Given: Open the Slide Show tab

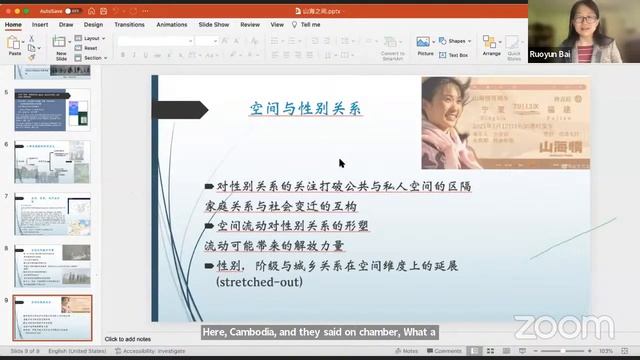Looking at the screenshot, I should click(x=214, y=25).
